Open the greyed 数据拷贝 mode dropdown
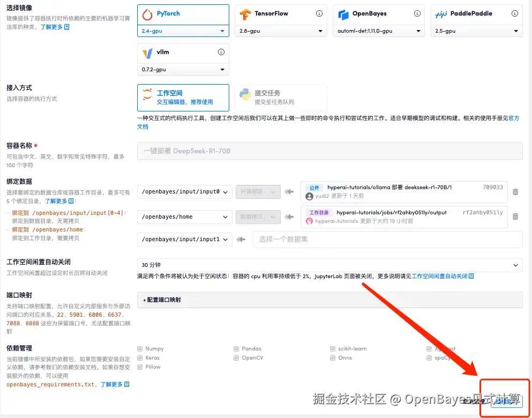Viewport: 532px width, 418px height. pos(258,217)
